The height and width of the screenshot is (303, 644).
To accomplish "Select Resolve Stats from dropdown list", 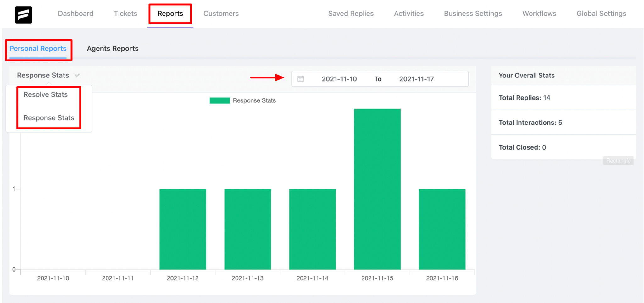I will click(x=46, y=94).
